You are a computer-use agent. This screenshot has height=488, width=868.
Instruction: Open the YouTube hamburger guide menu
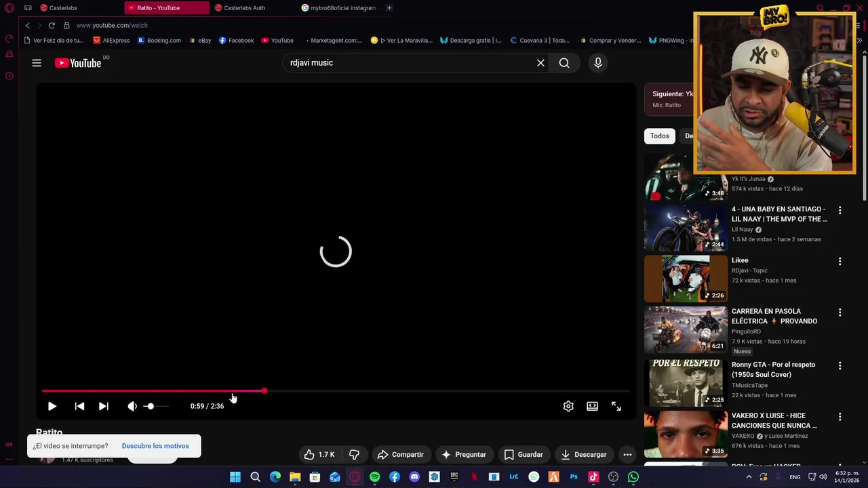point(37,63)
